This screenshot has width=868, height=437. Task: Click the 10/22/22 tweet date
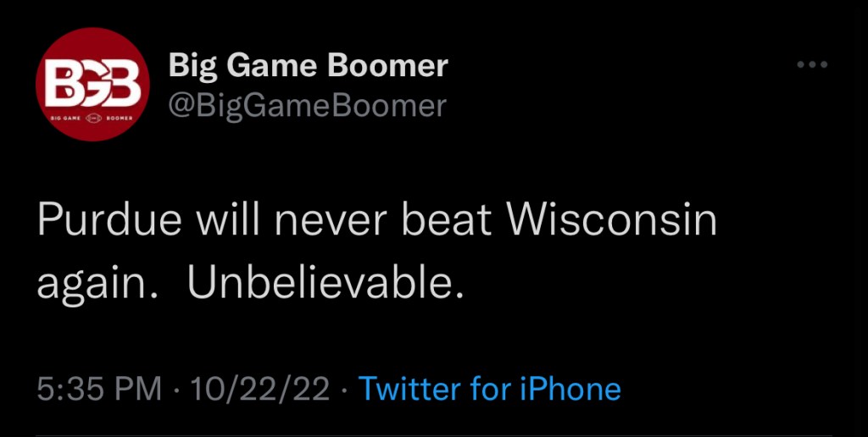point(262,389)
